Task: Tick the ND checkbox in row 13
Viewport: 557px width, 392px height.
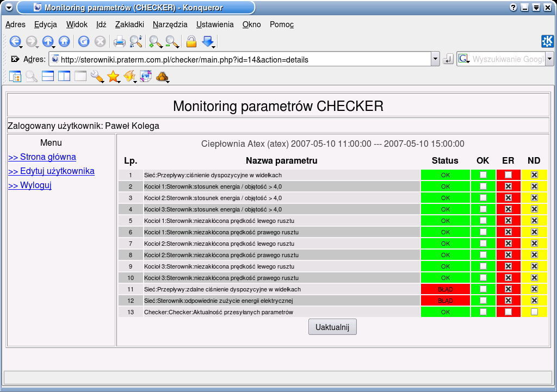Action: (534, 312)
